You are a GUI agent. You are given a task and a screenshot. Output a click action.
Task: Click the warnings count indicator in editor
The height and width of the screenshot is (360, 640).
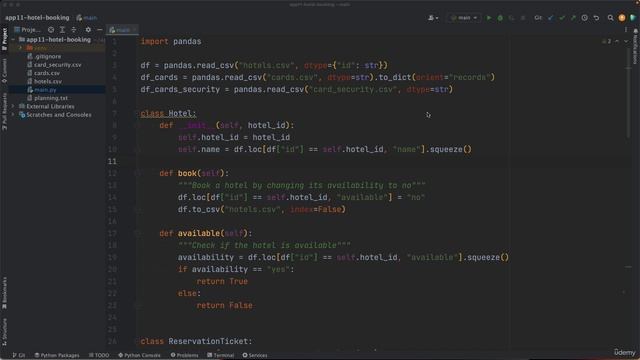(607, 41)
